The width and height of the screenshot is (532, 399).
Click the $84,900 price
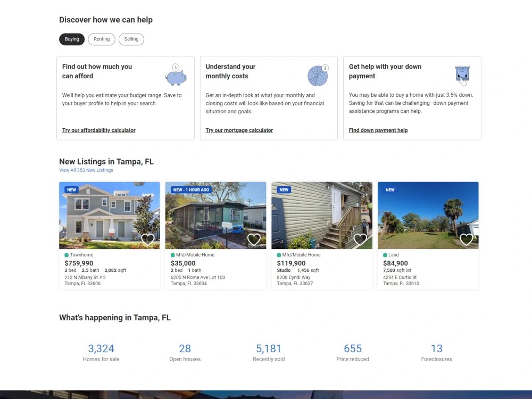point(395,263)
